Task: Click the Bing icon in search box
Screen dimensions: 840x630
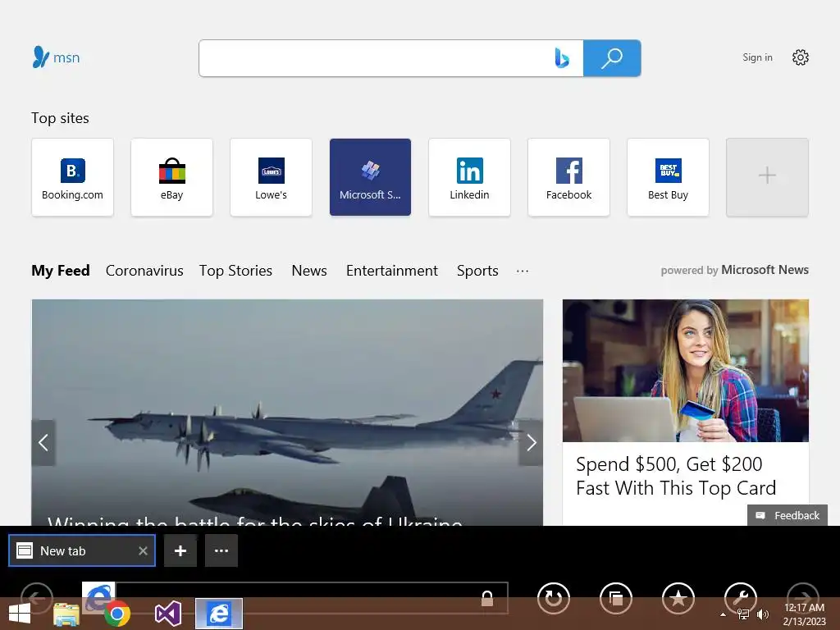Action: 561,58
